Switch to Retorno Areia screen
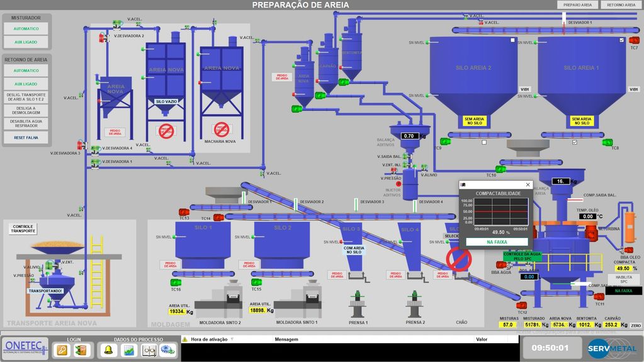Image resolution: width=644 pixels, height=362 pixels. [621, 4]
